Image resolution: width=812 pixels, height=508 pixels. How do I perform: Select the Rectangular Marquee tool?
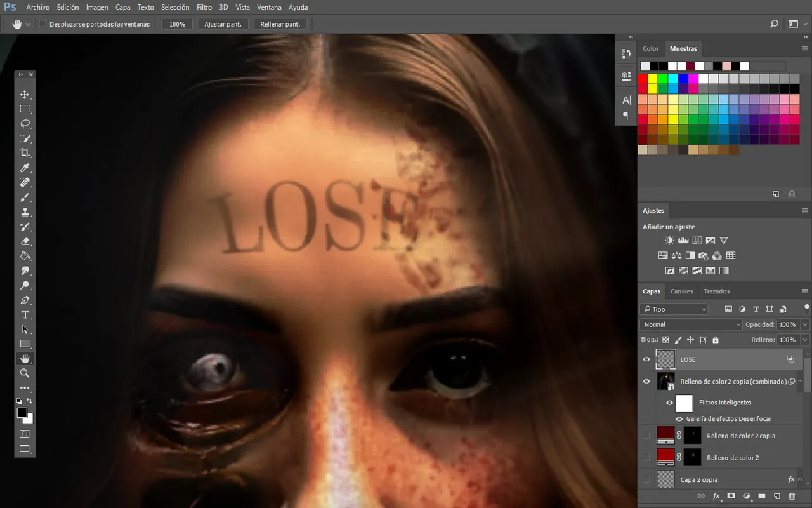tap(25, 109)
